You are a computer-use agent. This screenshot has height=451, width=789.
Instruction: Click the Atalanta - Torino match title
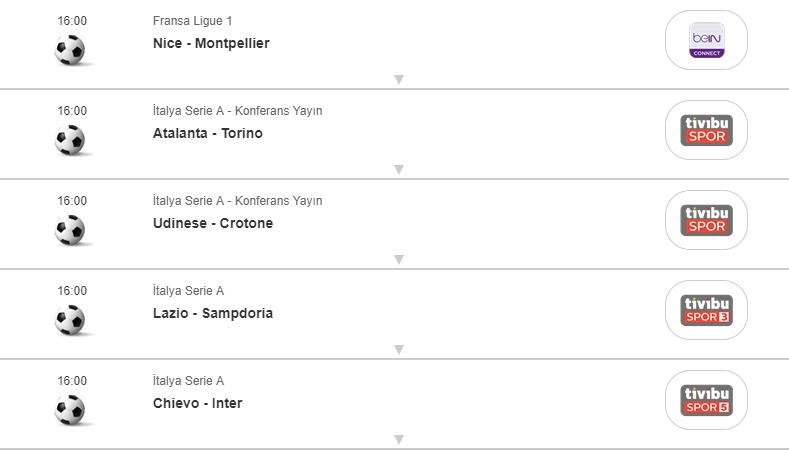208,133
